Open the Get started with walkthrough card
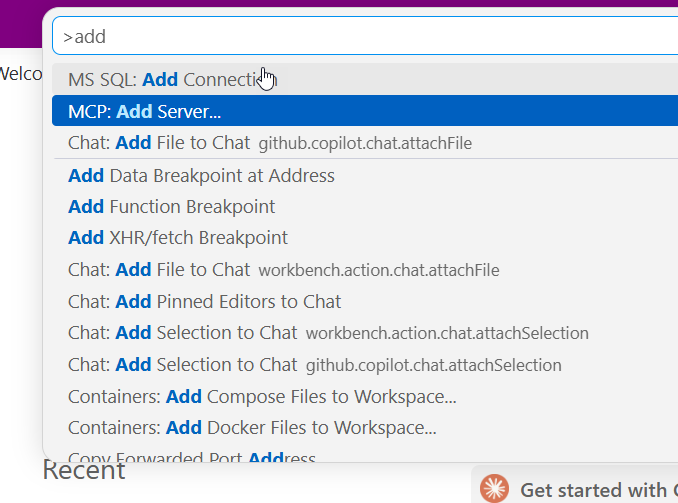This screenshot has width=678, height=503. pyautogui.click(x=575, y=485)
